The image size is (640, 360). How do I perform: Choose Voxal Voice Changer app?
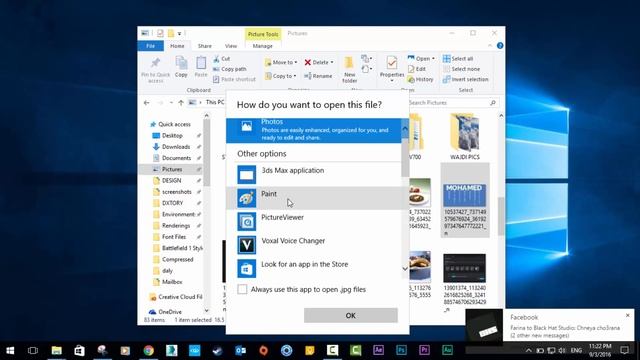coord(314,245)
